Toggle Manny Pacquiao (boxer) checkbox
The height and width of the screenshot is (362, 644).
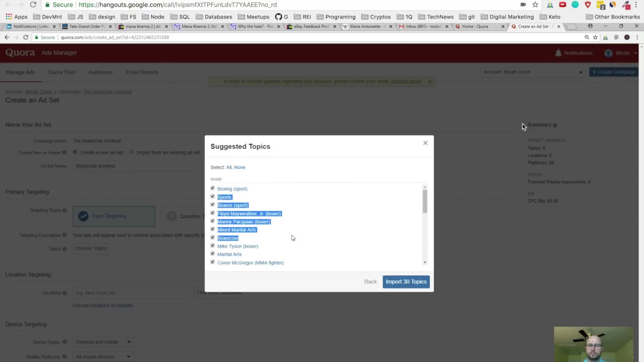[212, 221]
